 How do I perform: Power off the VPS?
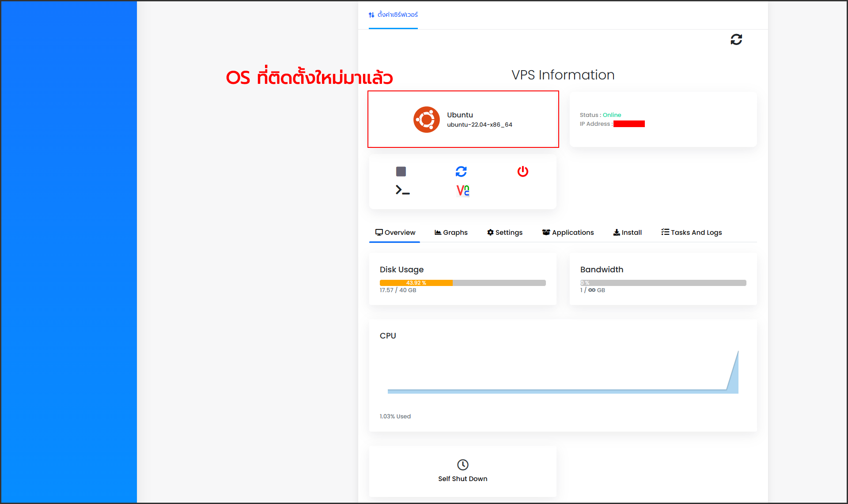click(x=523, y=172)
